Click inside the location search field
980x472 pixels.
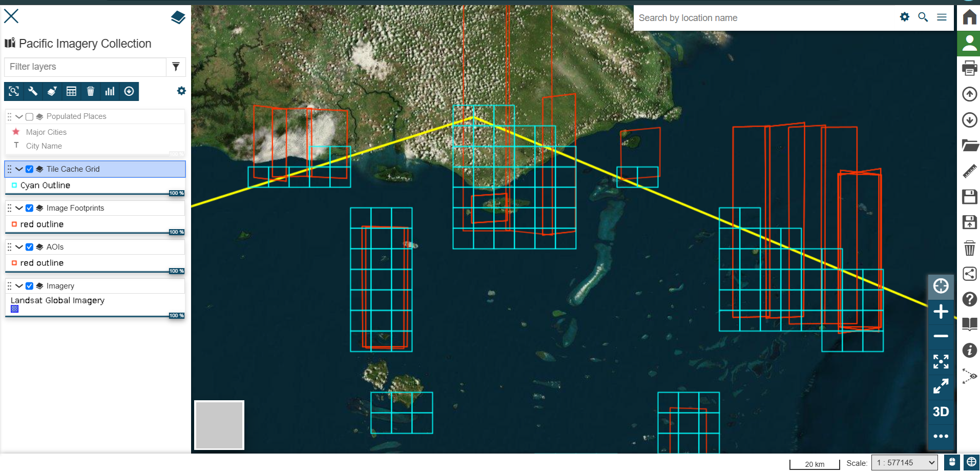tap(743, 18)
